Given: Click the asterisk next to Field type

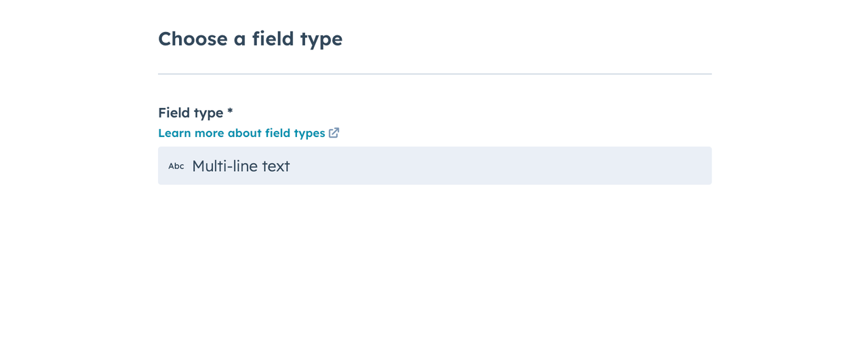Looking at the screenshot, I should coord(230,111).
